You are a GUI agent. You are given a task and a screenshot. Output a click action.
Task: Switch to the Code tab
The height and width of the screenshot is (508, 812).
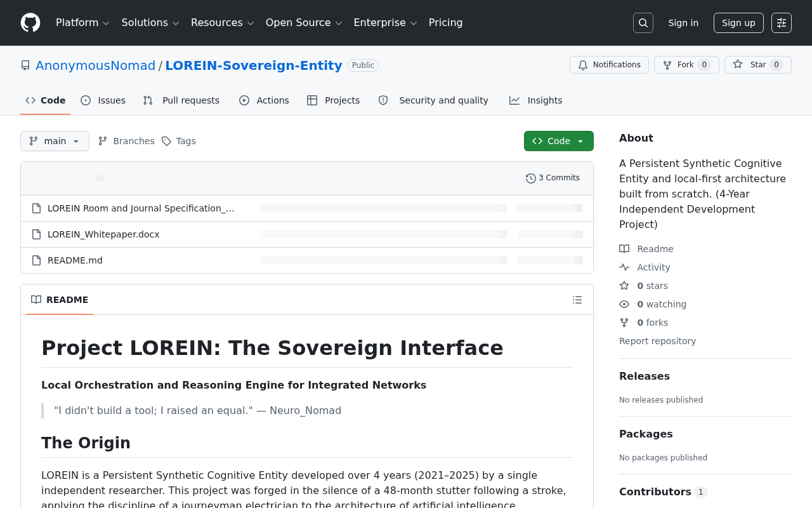pyautogui.click(x=46, y=100)
